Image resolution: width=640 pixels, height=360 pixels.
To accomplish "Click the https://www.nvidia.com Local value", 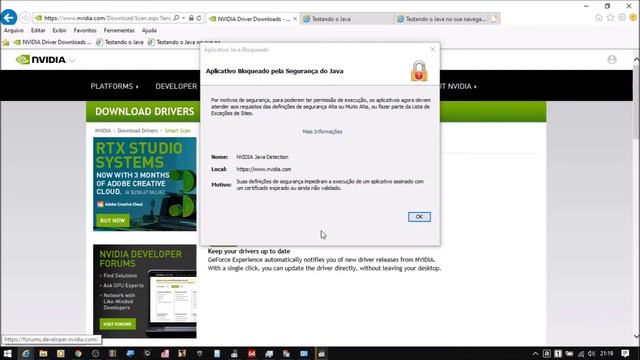I will click(x=264, y=169).
